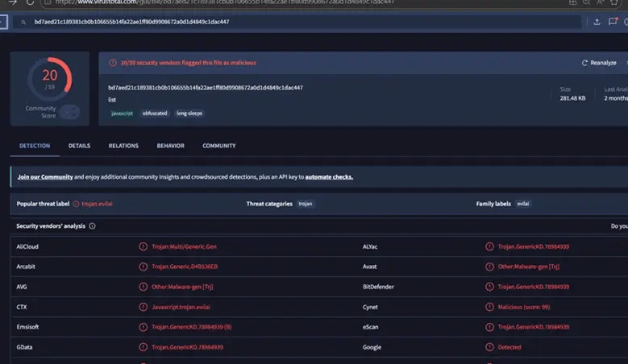
Task: Click the browser zoom magnifier icon
Action: (x=586, y=2)
